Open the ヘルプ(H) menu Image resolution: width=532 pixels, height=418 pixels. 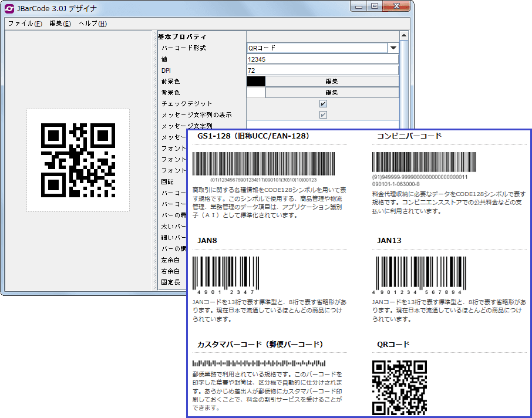[x=93, y=23]
